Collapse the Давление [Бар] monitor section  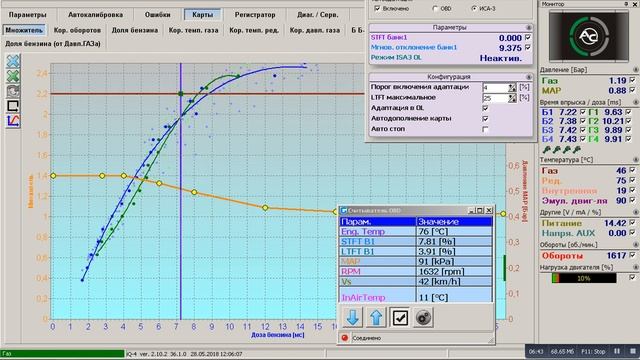point(636,70)
